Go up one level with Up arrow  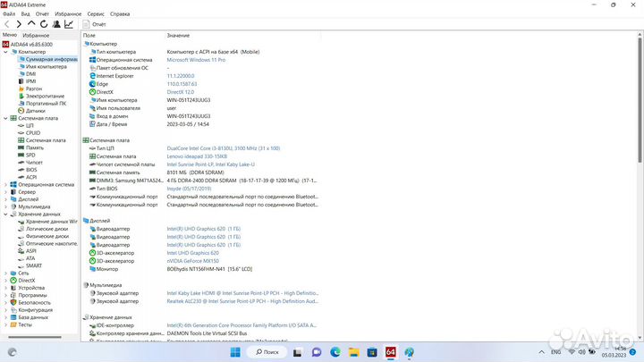33,24
